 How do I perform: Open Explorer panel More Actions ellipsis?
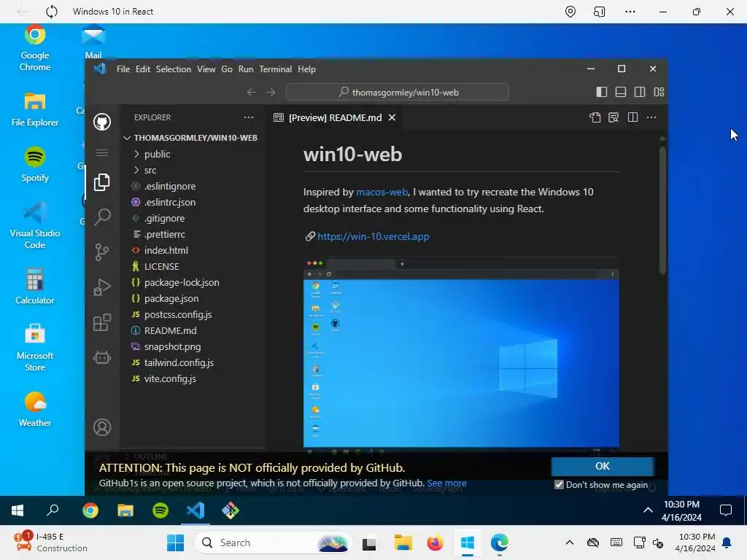(x=249, y=117)
